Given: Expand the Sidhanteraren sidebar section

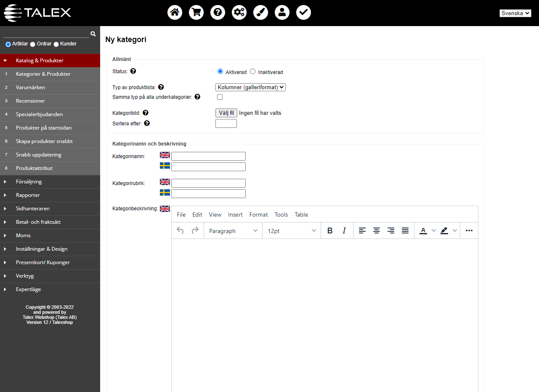Looking at the screenshot, I should (x=50, y=209).
